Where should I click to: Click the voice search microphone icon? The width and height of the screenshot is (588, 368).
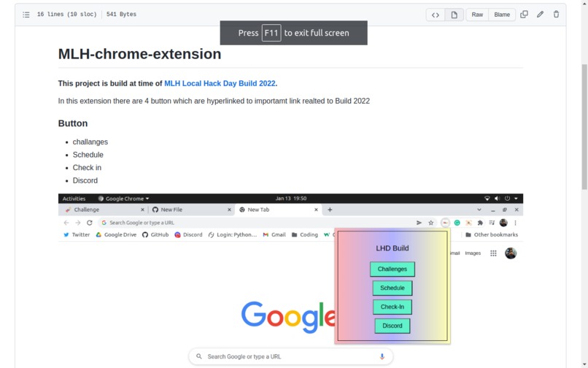click(382, 356)
